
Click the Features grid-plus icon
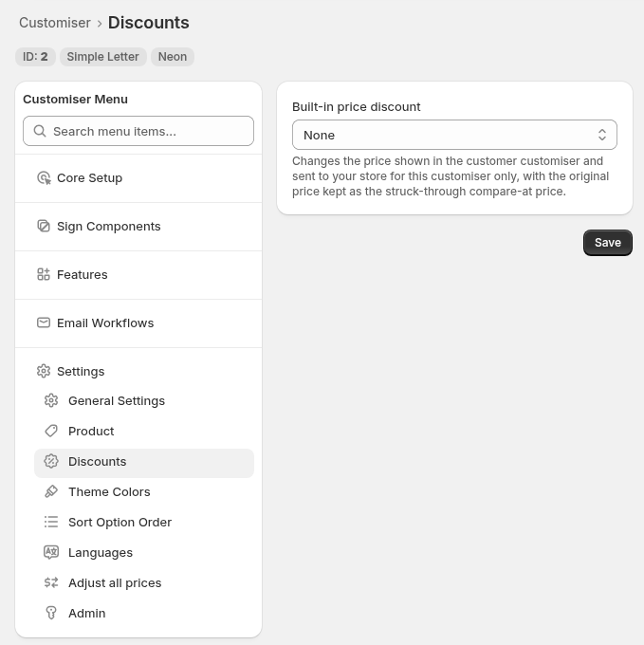tap(44, 274)
